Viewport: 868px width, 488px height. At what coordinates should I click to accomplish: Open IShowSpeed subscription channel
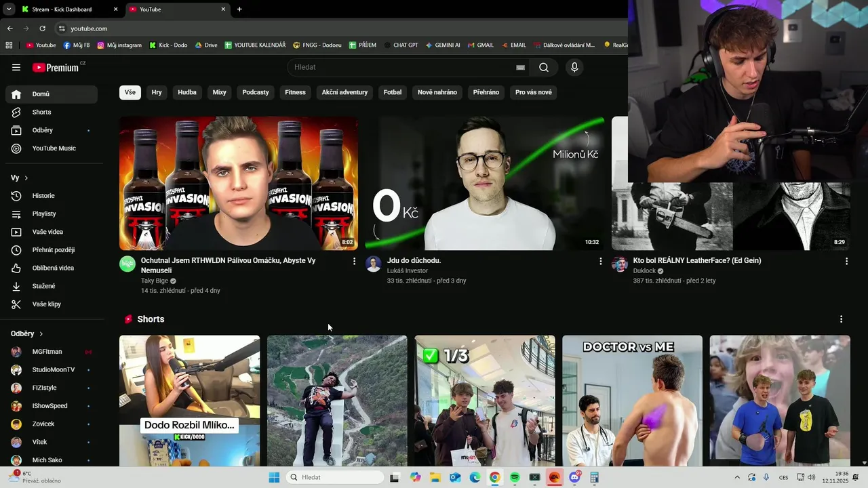52,406
